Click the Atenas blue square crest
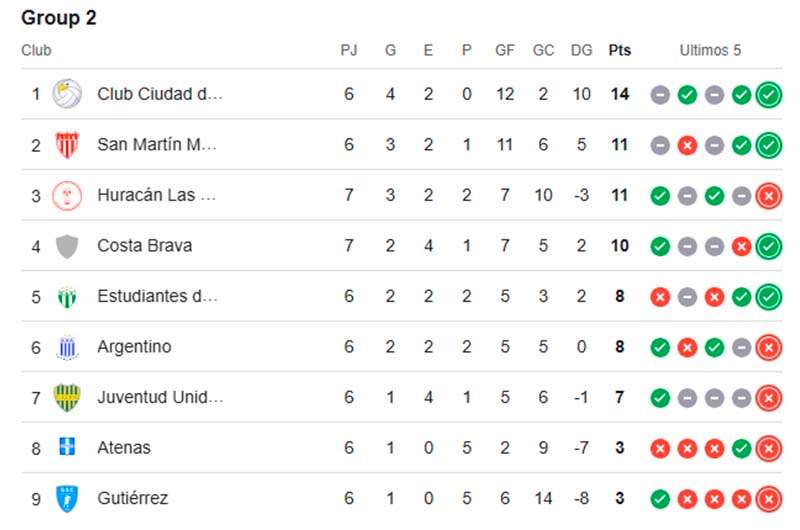800x530 pixels. tap(67, 448)
